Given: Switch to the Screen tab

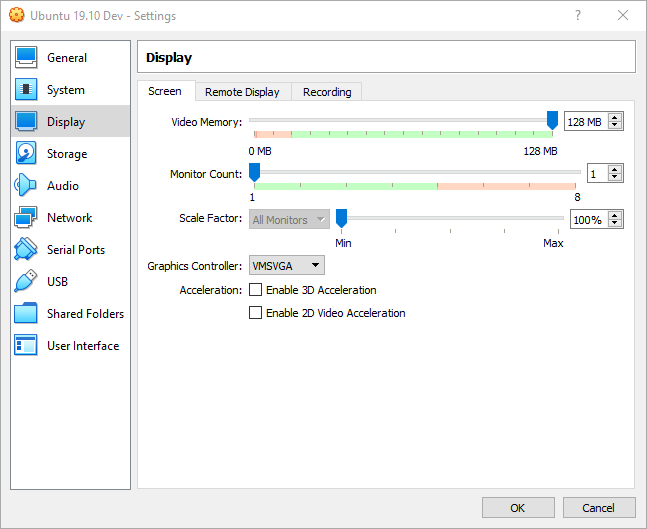Looking at the screenshot, I should tap(165, 91).
